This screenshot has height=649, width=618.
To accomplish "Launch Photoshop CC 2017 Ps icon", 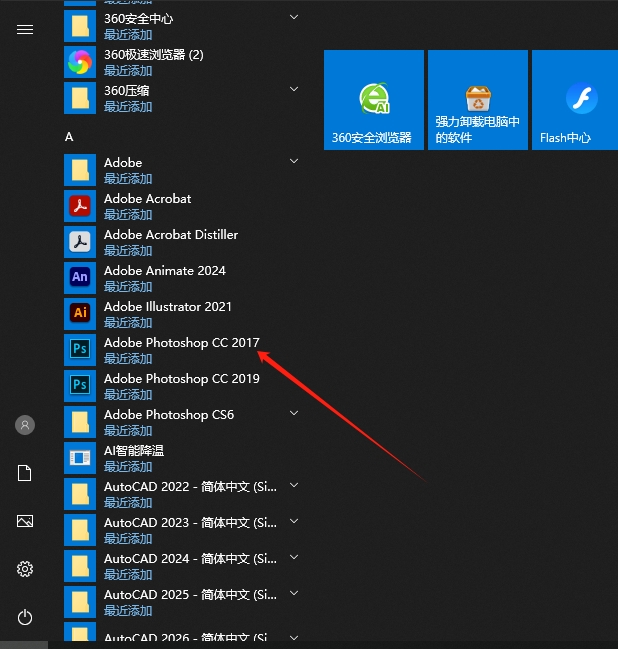I will (80, 350).
